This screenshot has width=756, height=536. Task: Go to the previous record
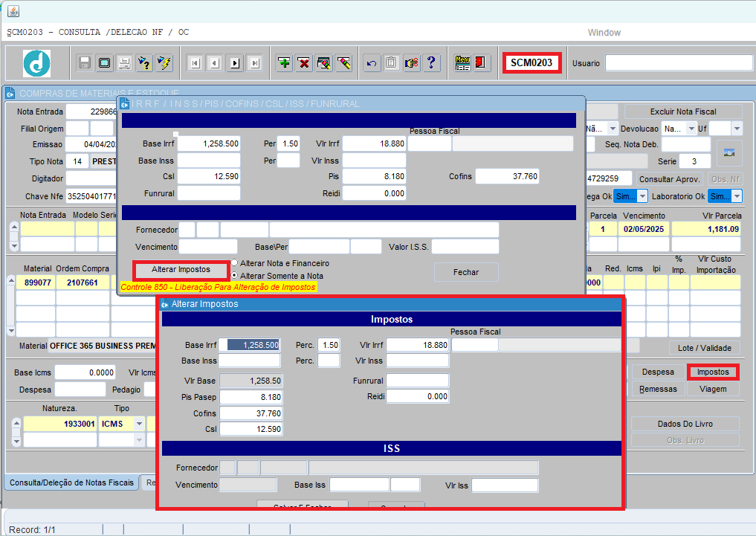click(x=215, y=63)
